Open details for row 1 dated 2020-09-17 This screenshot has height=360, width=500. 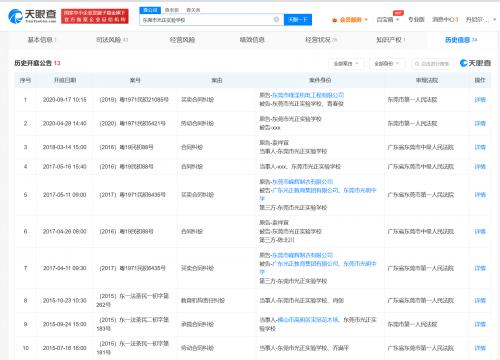(480, 99)
